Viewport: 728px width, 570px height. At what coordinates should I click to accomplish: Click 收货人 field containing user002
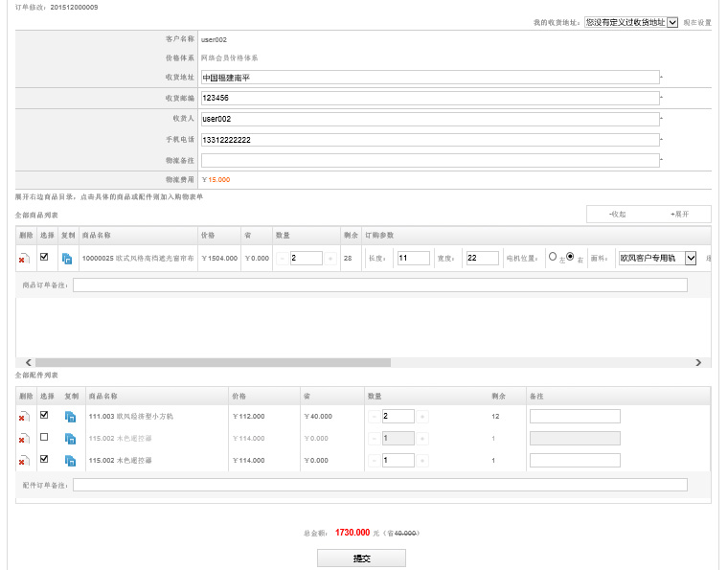pyautogui.click(x=430, y=119)
